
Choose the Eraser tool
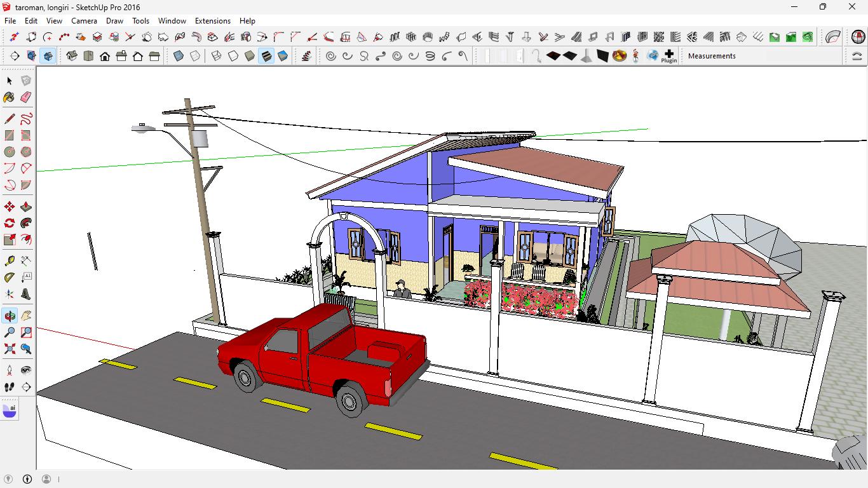26,97
